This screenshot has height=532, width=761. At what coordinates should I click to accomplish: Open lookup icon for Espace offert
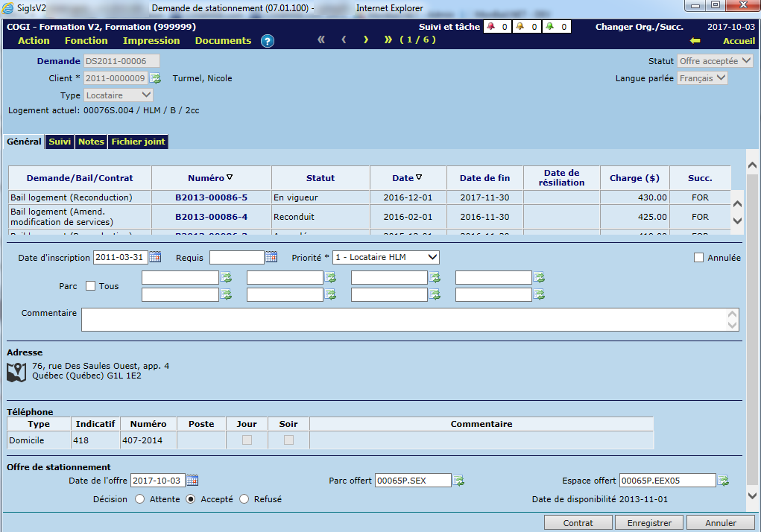point(723,481)
